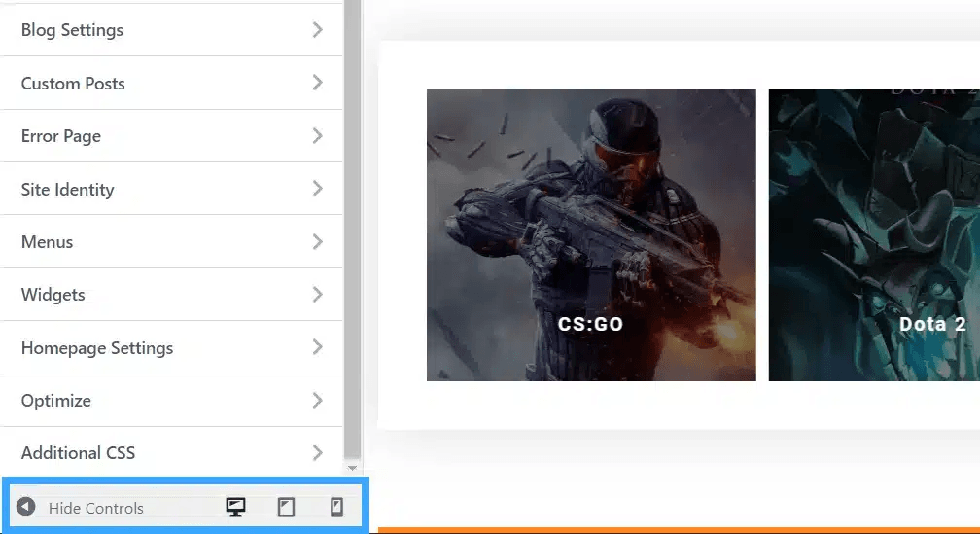The image size is (980, 534).
Task: Open the Site Identity panel
Action: pyautogui.click(x=171, y=189)
